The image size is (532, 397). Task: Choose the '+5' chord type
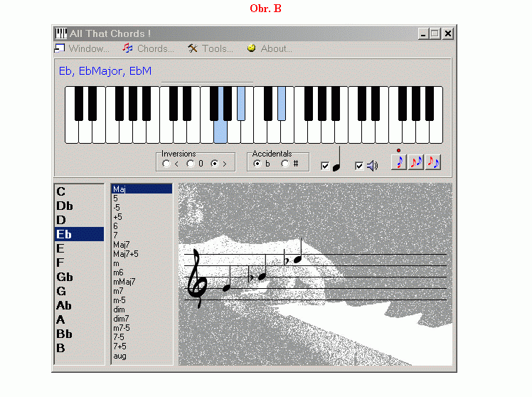click(142, 217)
